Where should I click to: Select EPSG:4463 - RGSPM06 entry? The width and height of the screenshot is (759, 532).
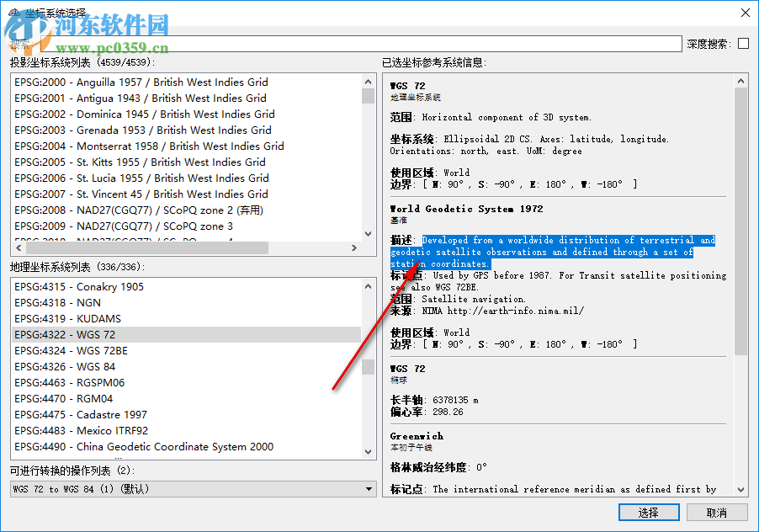(186, 382)
